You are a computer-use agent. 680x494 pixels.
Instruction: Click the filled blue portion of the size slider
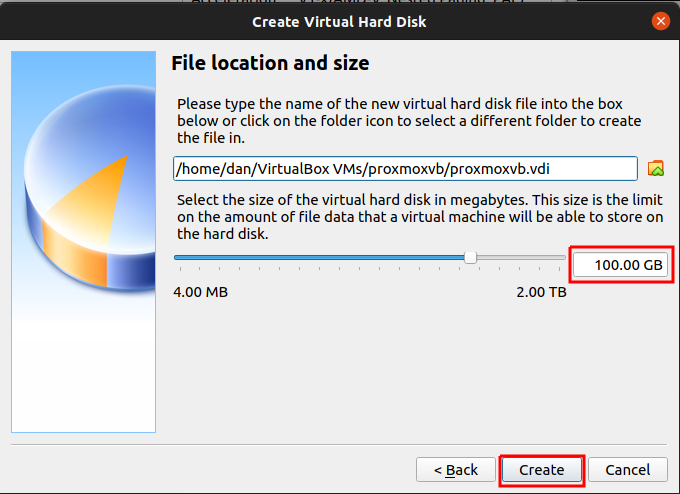(x=320, y=258)
